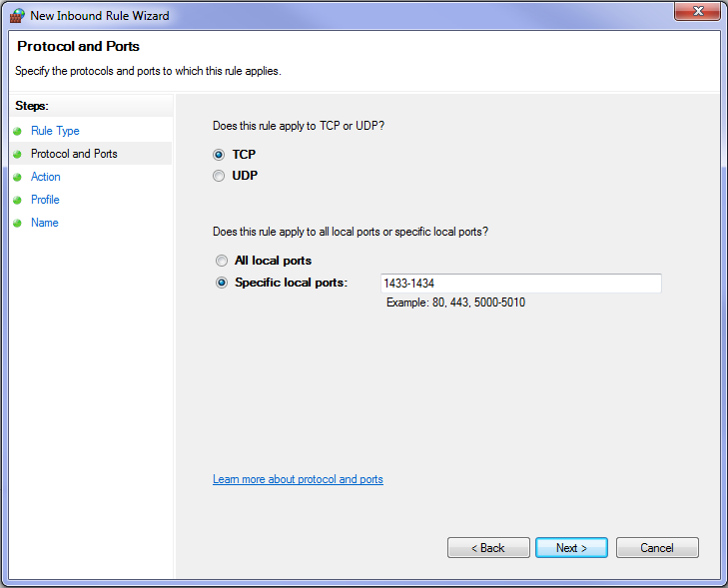Click the Next button

(x=571, y=548)
